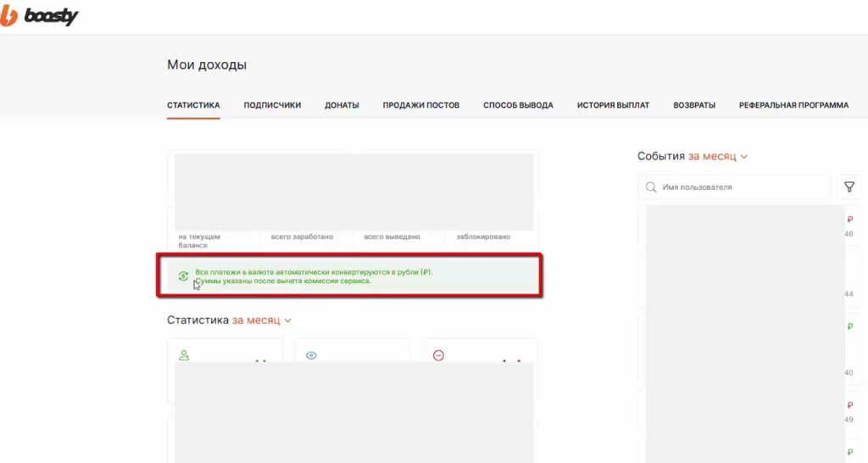Expand the Статистика за месяц period dropdown
This screenshot has height=463, width=868.
262,320
